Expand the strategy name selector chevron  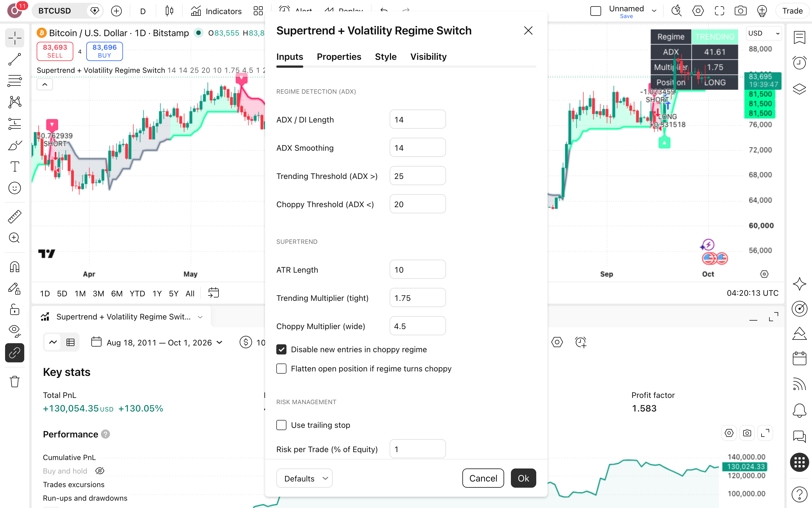click(x=200, y=317)
